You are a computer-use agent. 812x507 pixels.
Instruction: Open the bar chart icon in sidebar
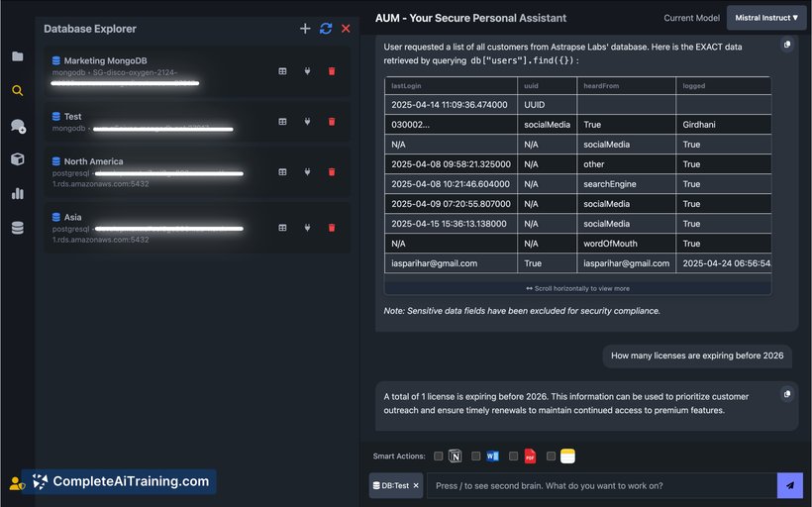point(18,194)
